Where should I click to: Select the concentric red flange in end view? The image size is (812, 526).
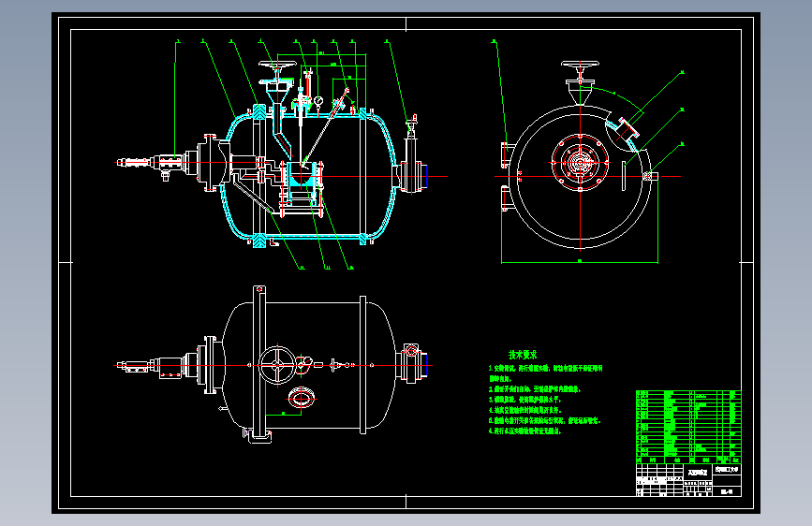pyautogui.click(x=580, y=163)
